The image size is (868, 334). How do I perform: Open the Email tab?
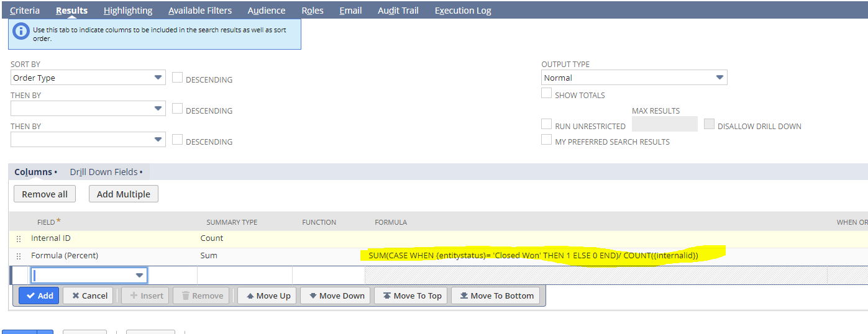350,11
